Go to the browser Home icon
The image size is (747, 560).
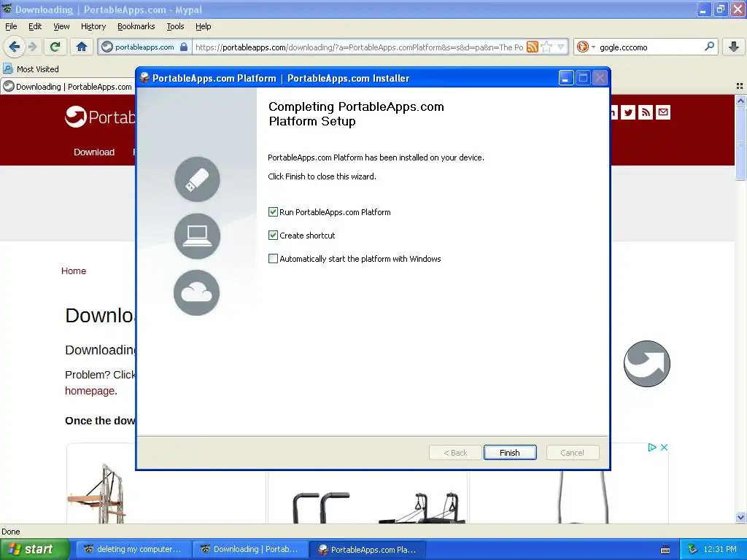82,47
